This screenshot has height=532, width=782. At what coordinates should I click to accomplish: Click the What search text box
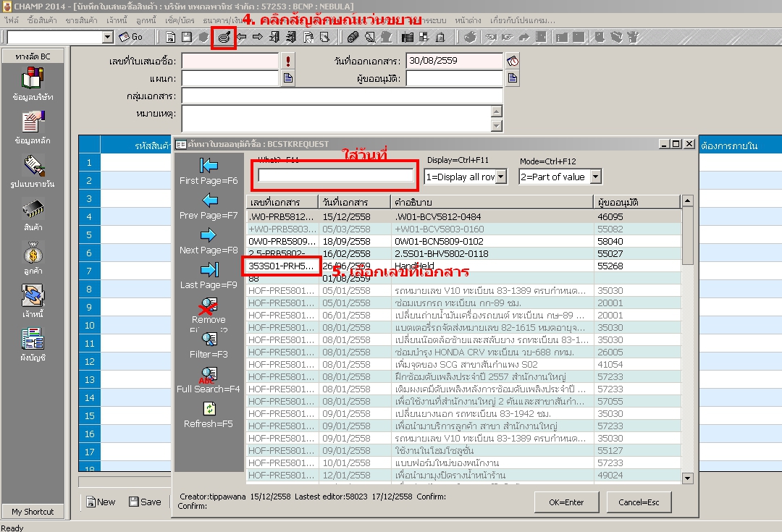[336, 175]
